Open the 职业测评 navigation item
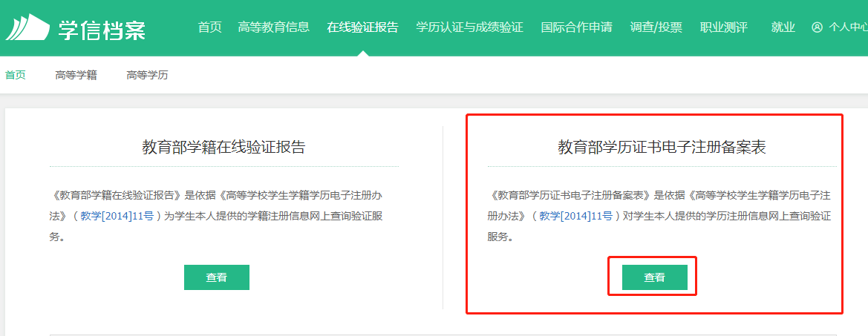The width and height of the screenshot is (868, 336). point(723,27)
